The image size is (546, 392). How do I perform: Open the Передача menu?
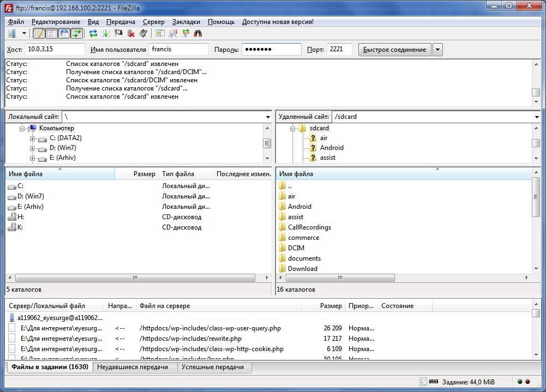coord(121,22)
